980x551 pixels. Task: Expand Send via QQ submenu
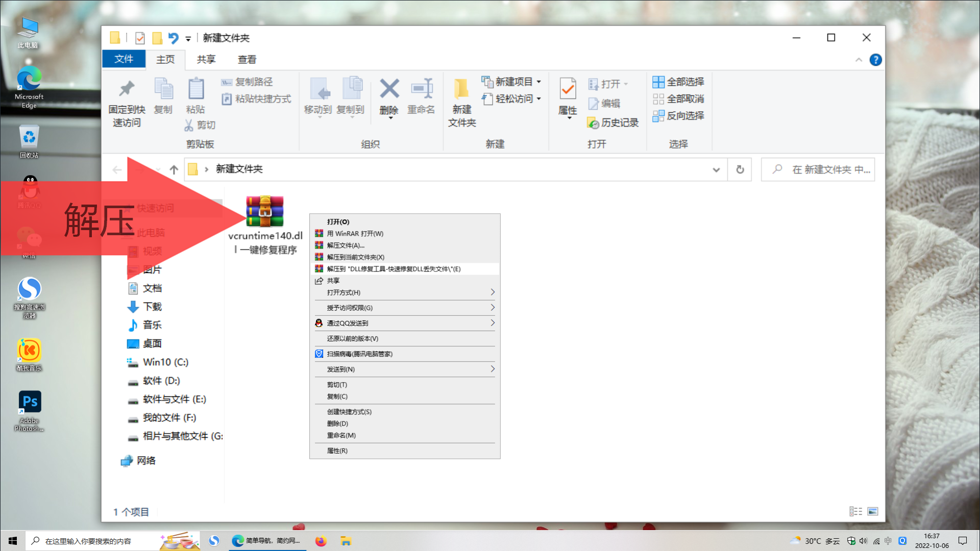tap(405, 323)
